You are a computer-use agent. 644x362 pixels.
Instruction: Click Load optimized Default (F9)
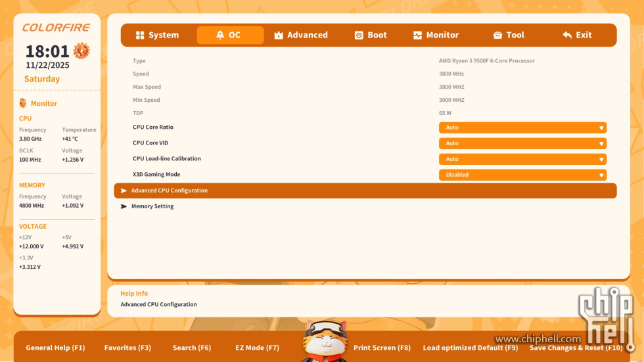(470, 348)
